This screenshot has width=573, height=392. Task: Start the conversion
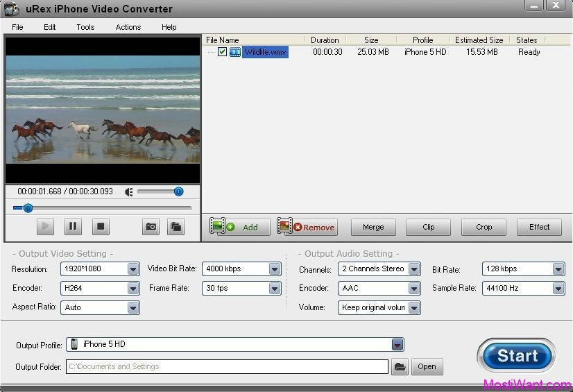point(517,355)
